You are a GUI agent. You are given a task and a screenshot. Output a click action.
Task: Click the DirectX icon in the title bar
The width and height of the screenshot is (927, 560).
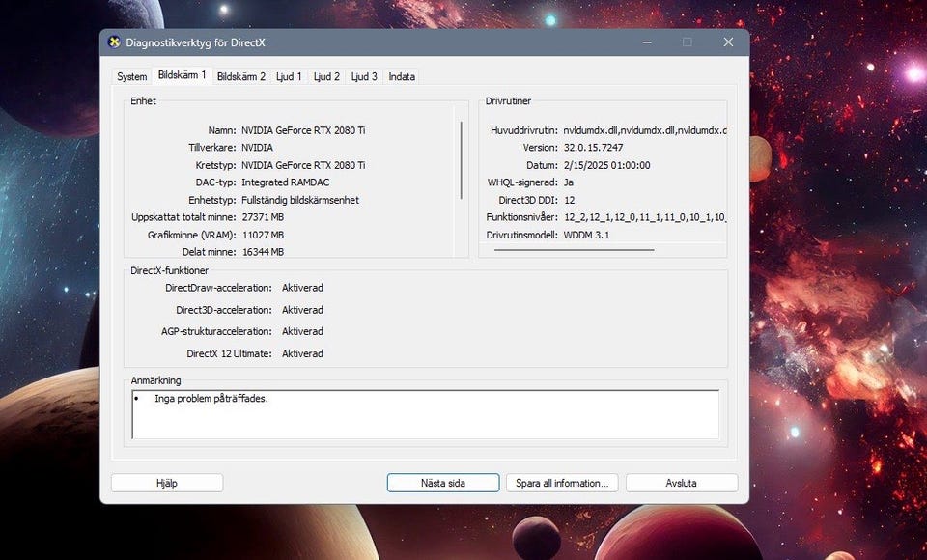115,42
